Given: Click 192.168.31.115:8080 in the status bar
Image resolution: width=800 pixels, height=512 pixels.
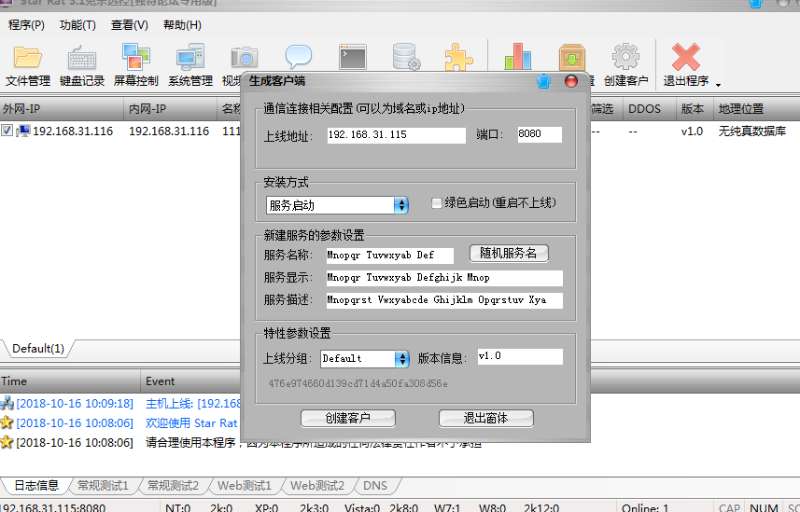Looking at the screenshot, I should point(53,507).
